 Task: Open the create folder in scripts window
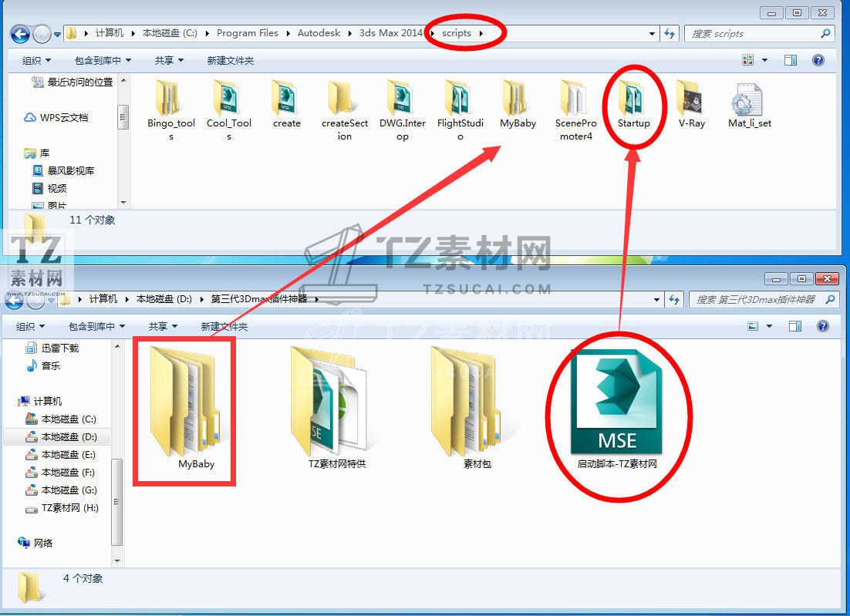point(287,105)
